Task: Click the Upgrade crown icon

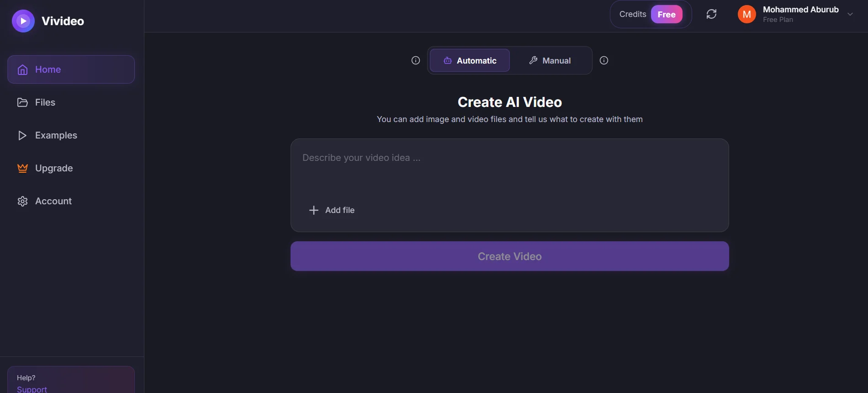Action: [22, 168]
